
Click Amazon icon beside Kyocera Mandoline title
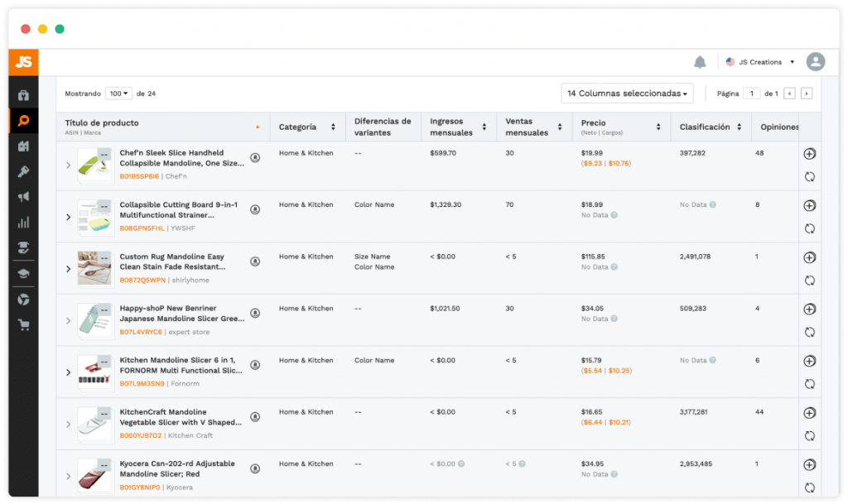(255, 469)
